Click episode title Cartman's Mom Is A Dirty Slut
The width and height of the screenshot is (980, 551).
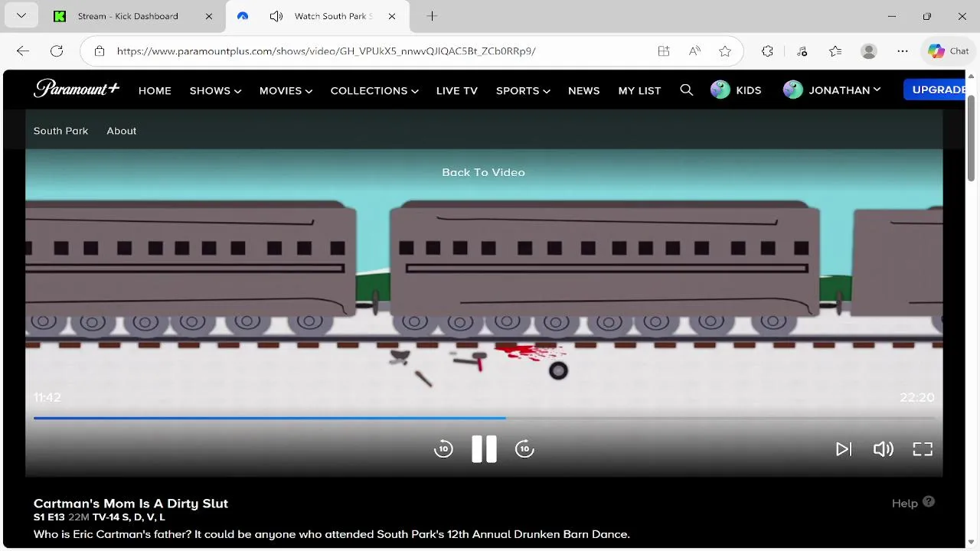(131, 504)
